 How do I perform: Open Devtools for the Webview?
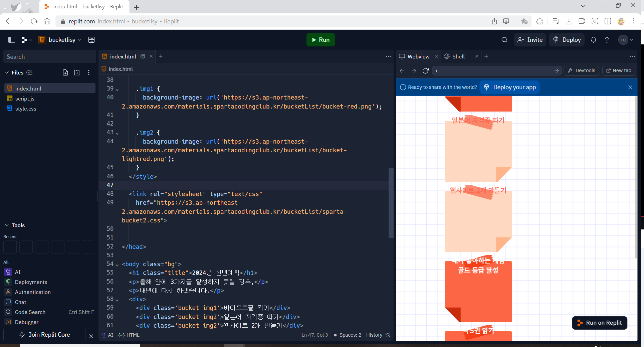[582, 71]
